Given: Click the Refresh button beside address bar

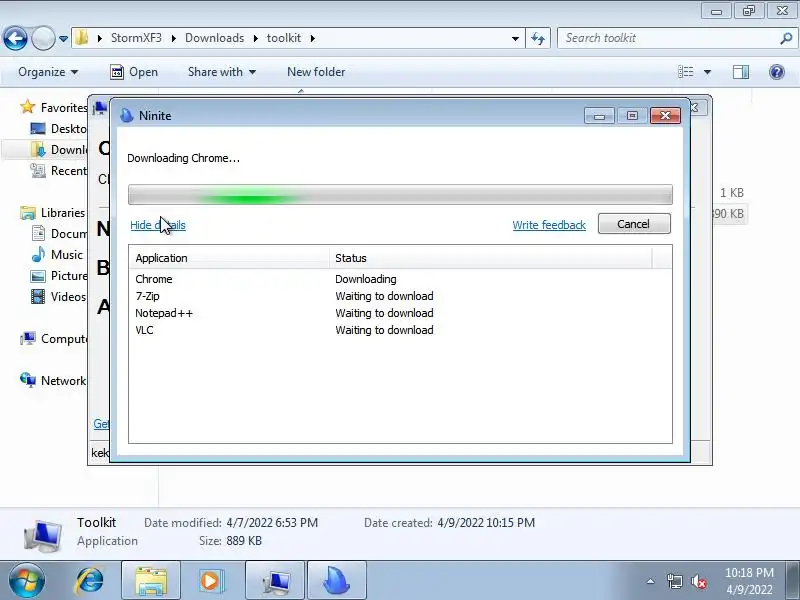Looking at the screenshot, I should pos(538,38).
